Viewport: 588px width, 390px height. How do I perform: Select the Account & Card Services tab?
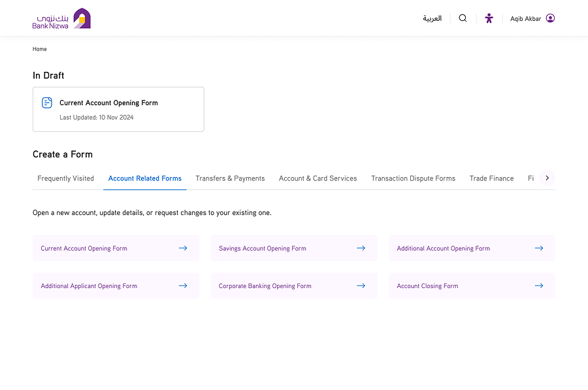pyautogui.click(x=318, y=178)
